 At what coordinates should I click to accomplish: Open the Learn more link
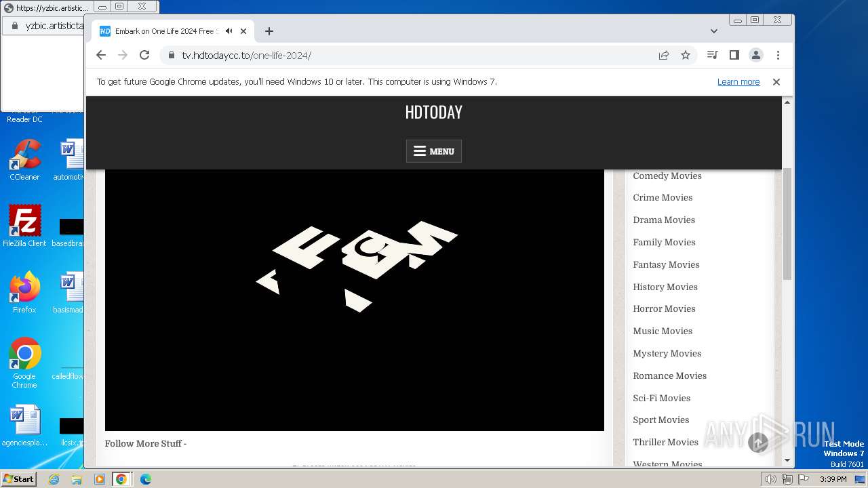[738, 82]
